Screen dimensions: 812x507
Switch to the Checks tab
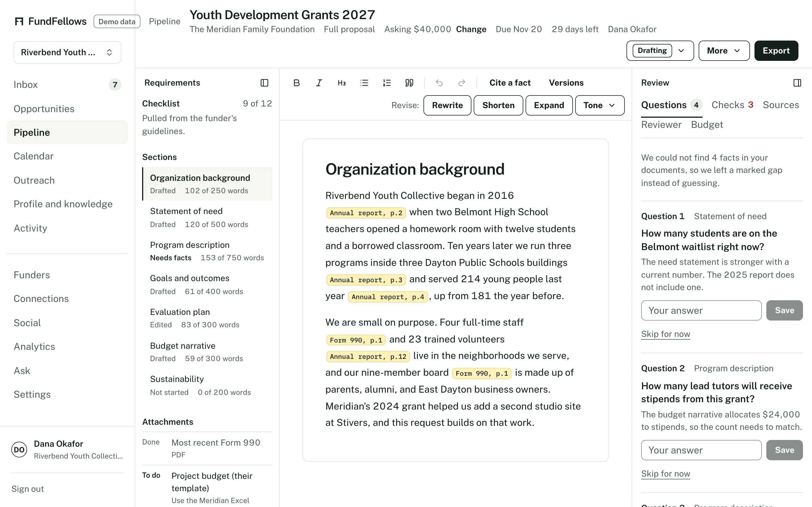click(x=732, y=105)
